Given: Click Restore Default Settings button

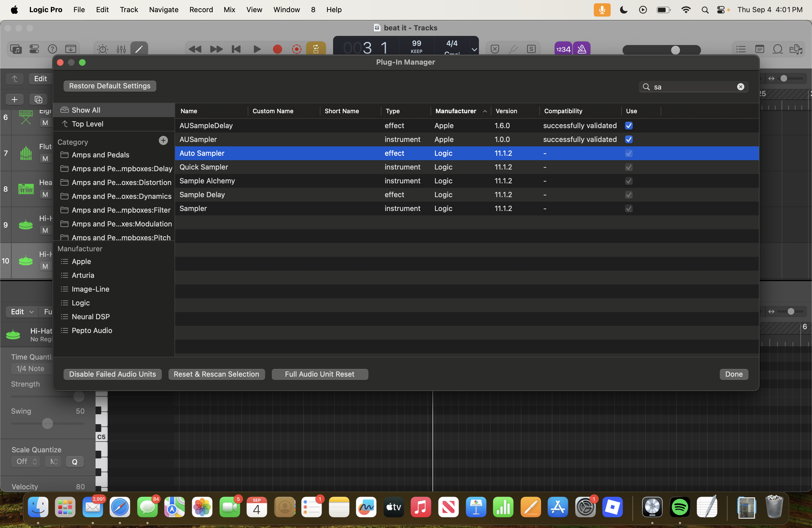Looking at the screenshot, I should (110, 86).
